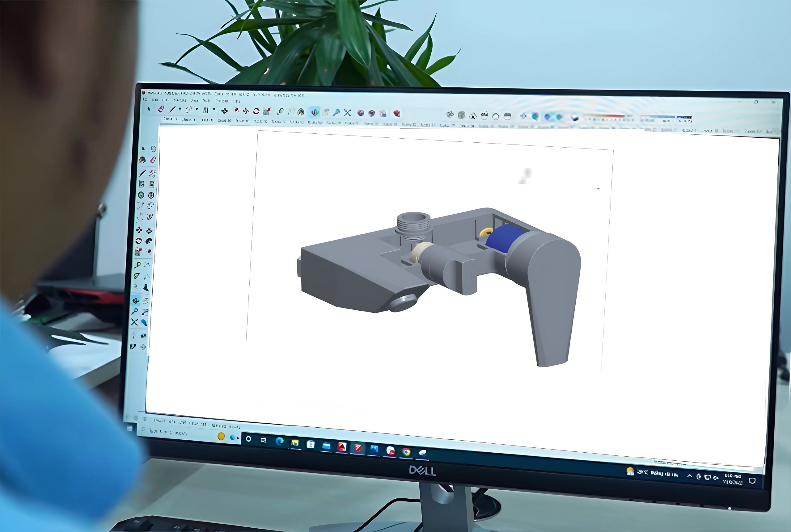
Task: Select the Eraser tool in top toolbar
Action: (161, 109)
